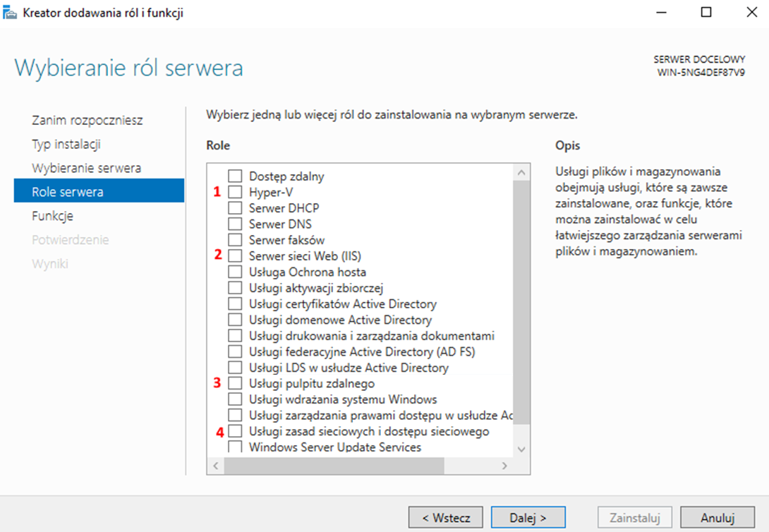Select the Role serwera step
Image resolution: width=769 pixels, height=532 pixels.
click(99, 191)
